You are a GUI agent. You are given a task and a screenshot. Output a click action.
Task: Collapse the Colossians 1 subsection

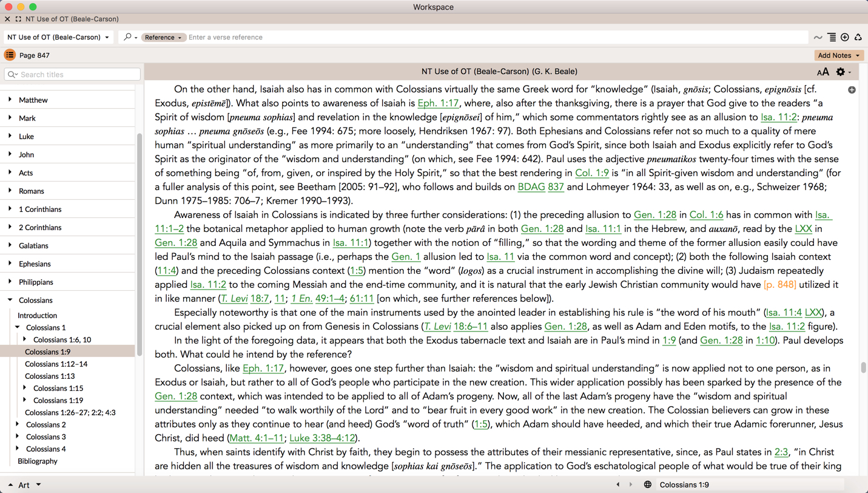tap(17, 327)
